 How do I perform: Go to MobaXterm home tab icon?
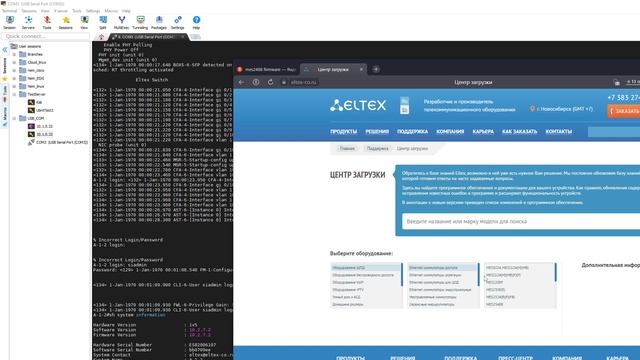pos(101,37)
